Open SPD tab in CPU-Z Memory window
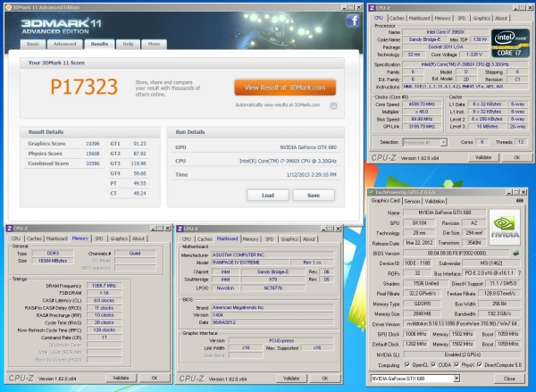 point(99,238)
